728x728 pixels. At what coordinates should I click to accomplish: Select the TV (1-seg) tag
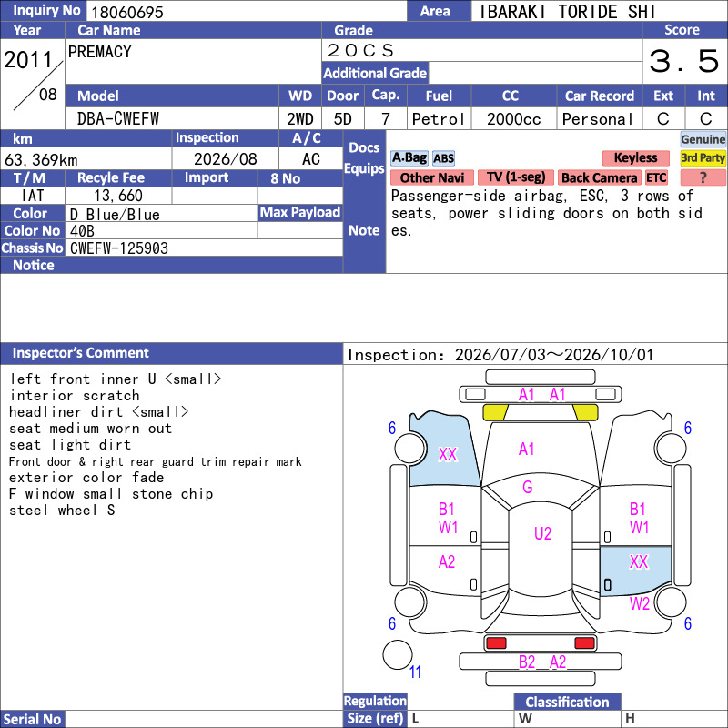click(516, 177)
